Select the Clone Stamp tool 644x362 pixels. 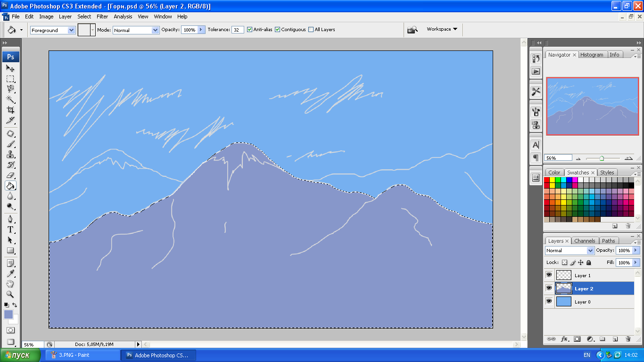(x=10, y=155)
